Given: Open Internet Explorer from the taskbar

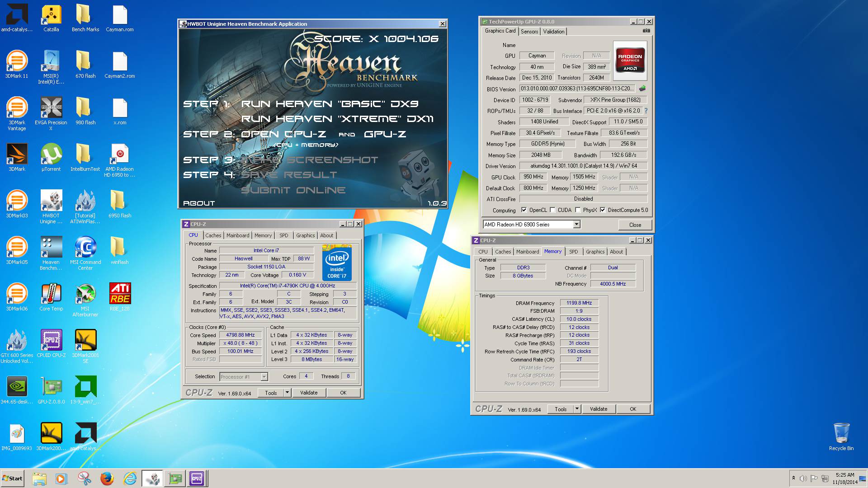Looking at the screenshot, I should pyautogui.click(x=130, y=479).
